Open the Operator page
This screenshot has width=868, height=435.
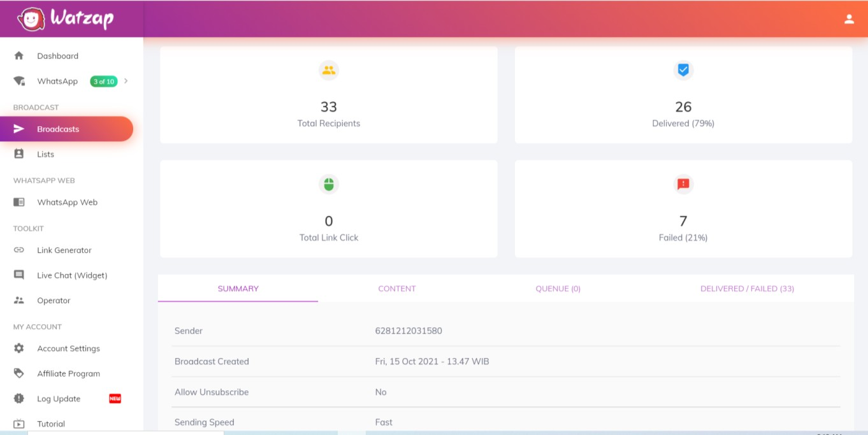(x=54, y=301)
